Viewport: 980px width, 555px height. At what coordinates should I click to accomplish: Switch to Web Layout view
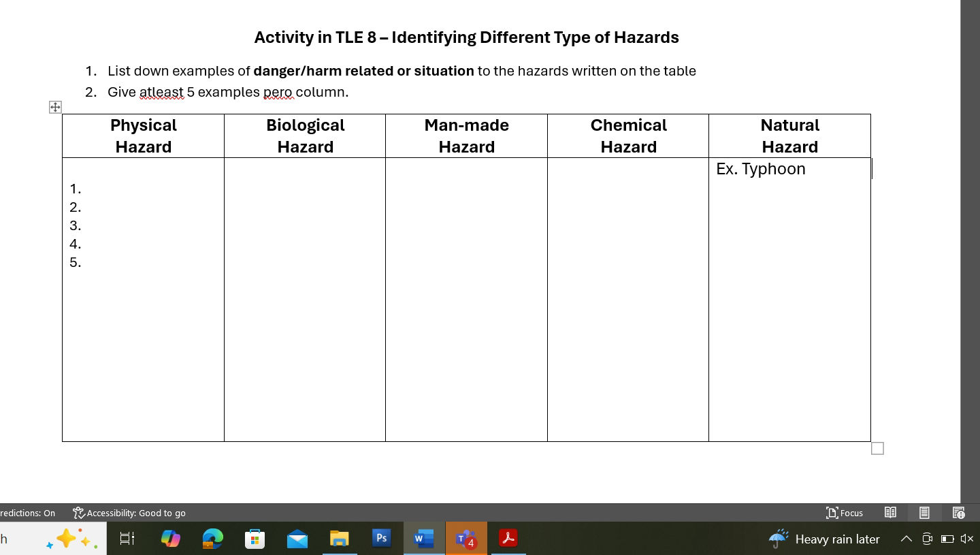pos(958,513)
